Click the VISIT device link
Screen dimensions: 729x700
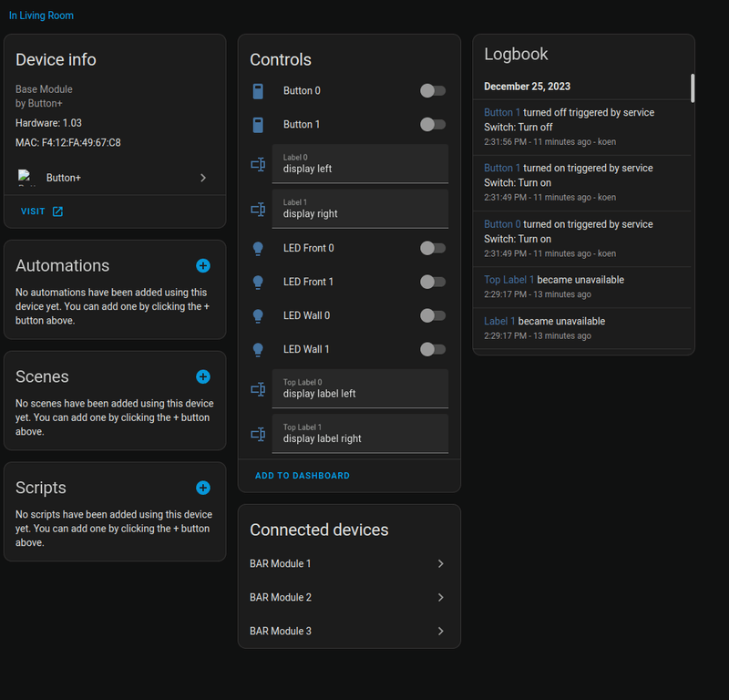[x=42, y=211]
